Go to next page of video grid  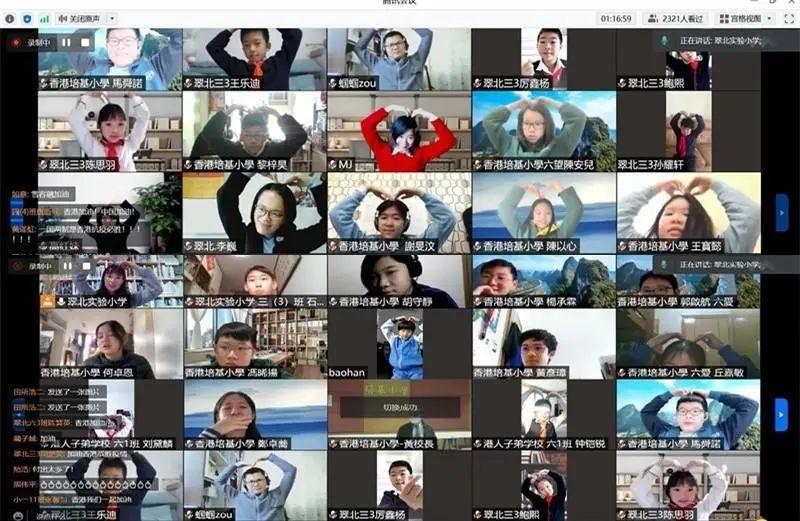(781, 212)
